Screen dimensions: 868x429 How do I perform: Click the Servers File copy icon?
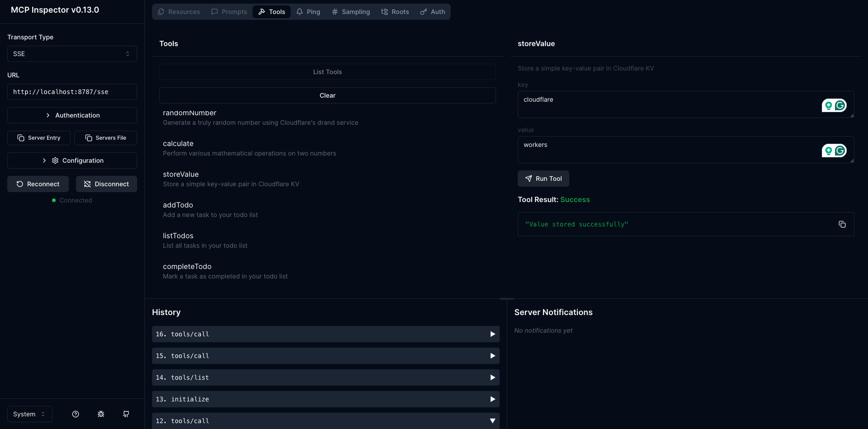click(89, 138)
